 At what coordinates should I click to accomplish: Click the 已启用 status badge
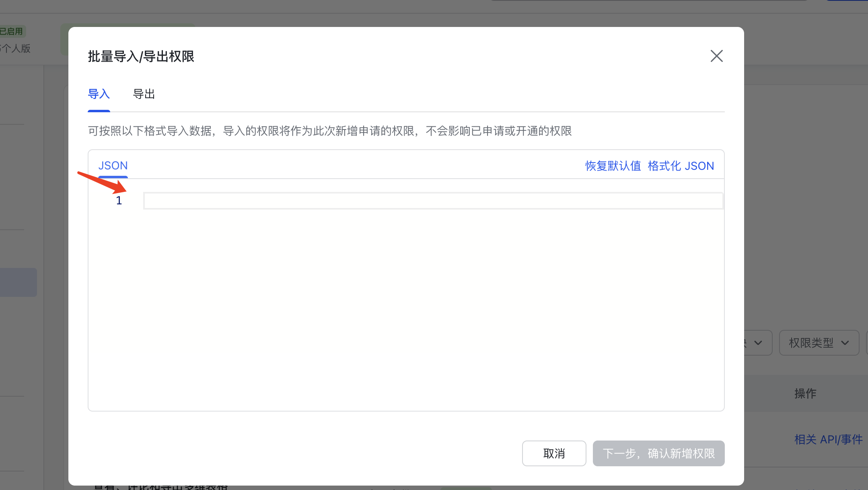[x=12, y=31]
